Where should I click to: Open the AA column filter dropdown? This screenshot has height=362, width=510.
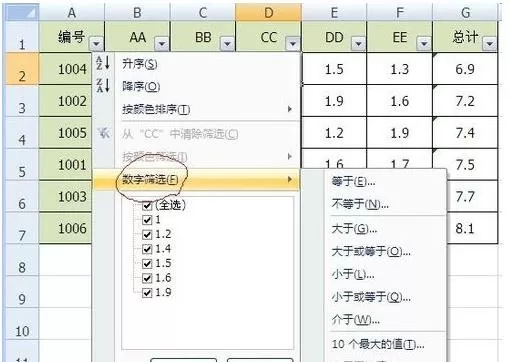point(162,43)
